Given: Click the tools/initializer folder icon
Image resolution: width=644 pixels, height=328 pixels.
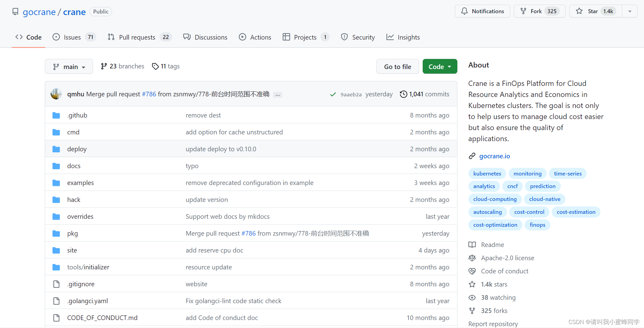Looking at the screenshot, I should coord(56,267).
